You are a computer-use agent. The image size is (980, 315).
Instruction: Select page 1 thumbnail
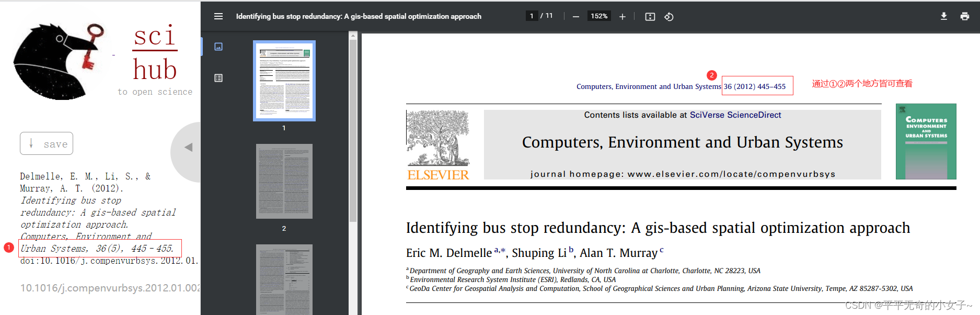284,81
